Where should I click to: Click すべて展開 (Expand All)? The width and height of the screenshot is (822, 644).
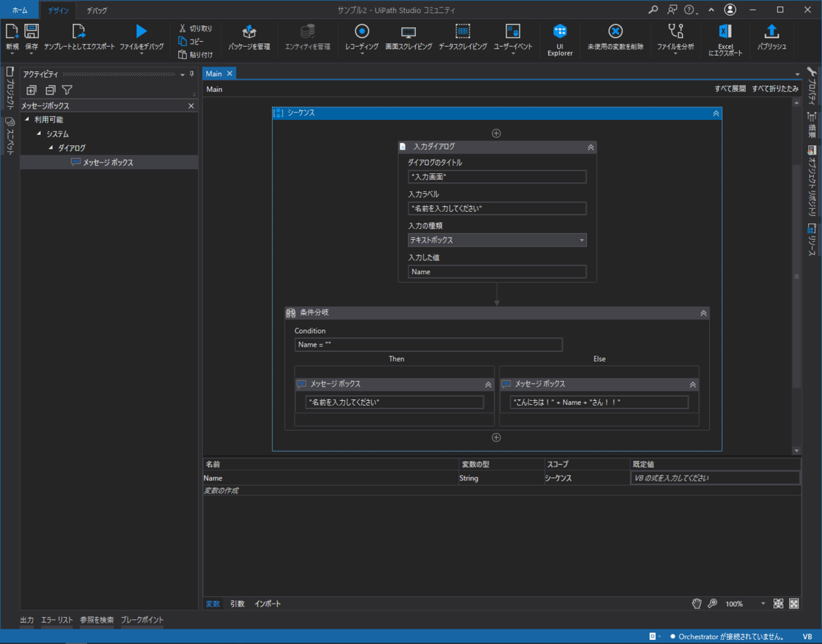coord(730,89)
